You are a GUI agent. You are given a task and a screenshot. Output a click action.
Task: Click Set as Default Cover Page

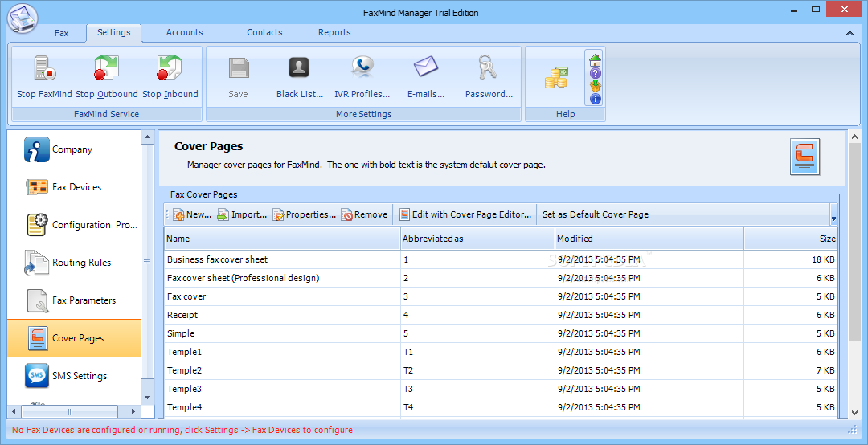click(595, 214)
